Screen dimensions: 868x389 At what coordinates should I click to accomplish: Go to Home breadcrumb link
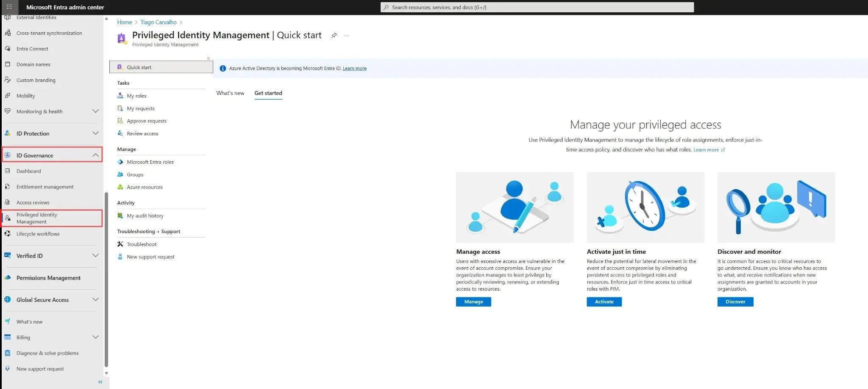tap(125, 22)
